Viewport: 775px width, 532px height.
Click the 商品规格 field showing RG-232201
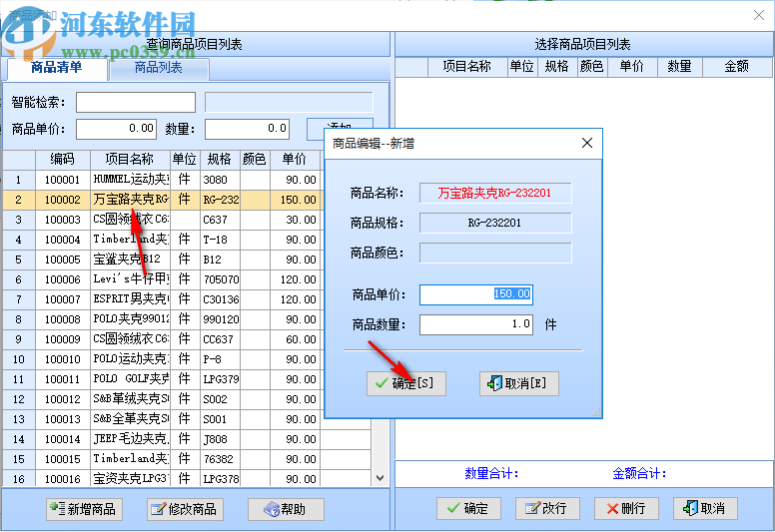[495, 223]
